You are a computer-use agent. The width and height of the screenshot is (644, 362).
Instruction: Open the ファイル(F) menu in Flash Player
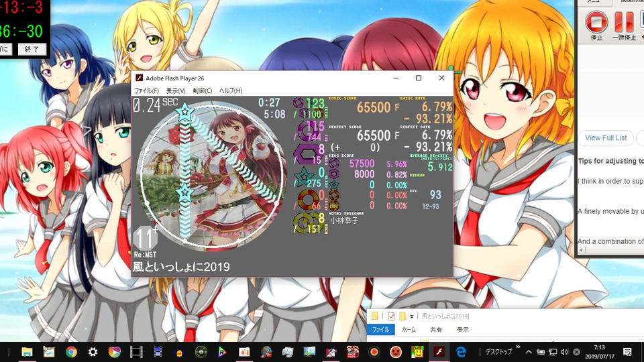[147, 90]
